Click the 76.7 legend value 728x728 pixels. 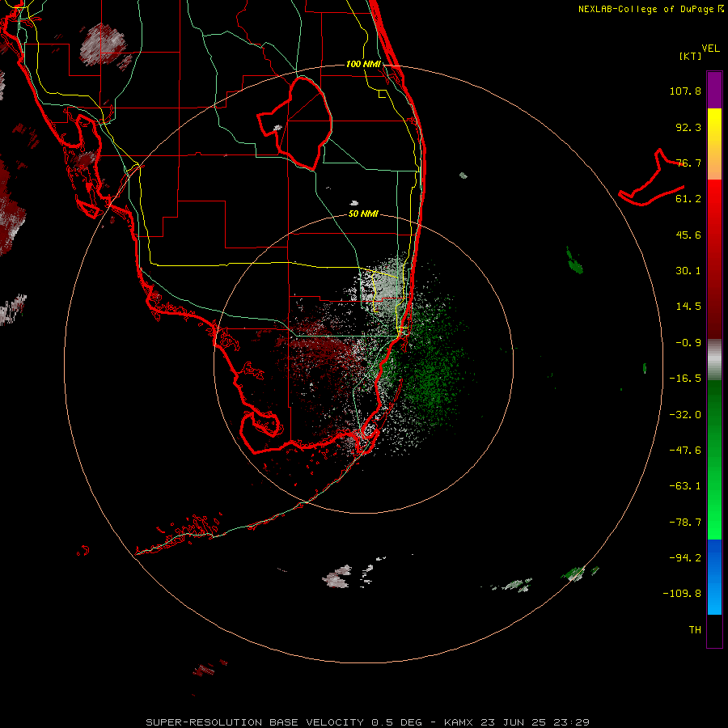point(688,163)
